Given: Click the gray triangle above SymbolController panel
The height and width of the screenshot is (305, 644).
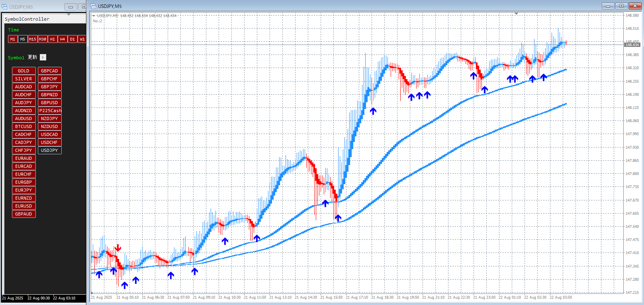Looking at the screenshot, I should (69, 15).
